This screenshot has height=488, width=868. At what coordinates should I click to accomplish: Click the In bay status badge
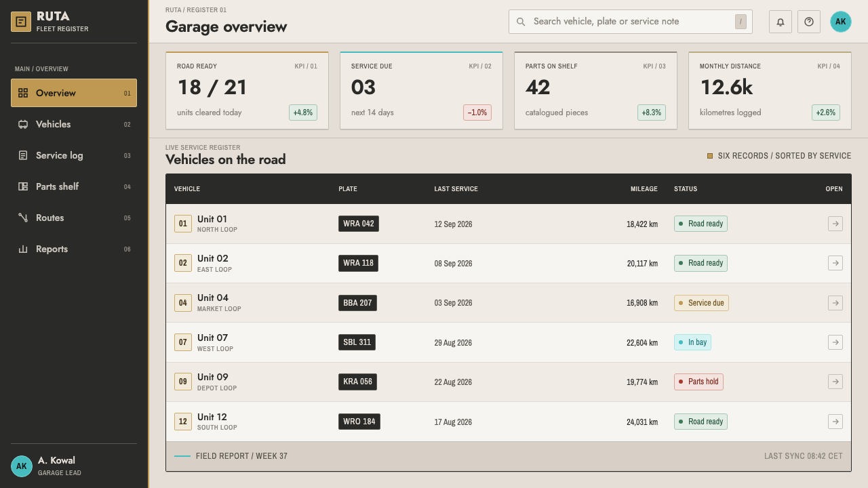(x=692, y=342)
